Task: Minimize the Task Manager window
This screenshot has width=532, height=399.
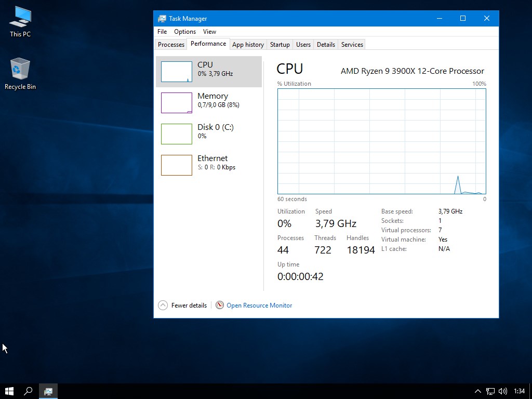Action: pos(440,18)
